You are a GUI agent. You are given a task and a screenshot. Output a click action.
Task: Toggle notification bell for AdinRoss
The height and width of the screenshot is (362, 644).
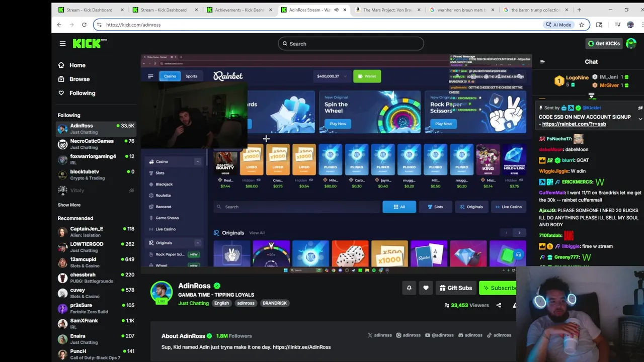coord(409,288)
